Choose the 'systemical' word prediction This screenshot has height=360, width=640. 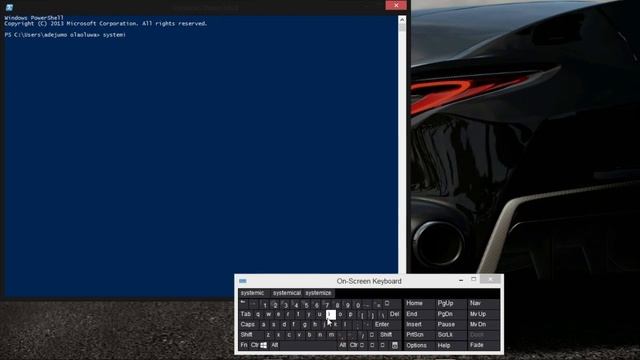pos(287,293)
